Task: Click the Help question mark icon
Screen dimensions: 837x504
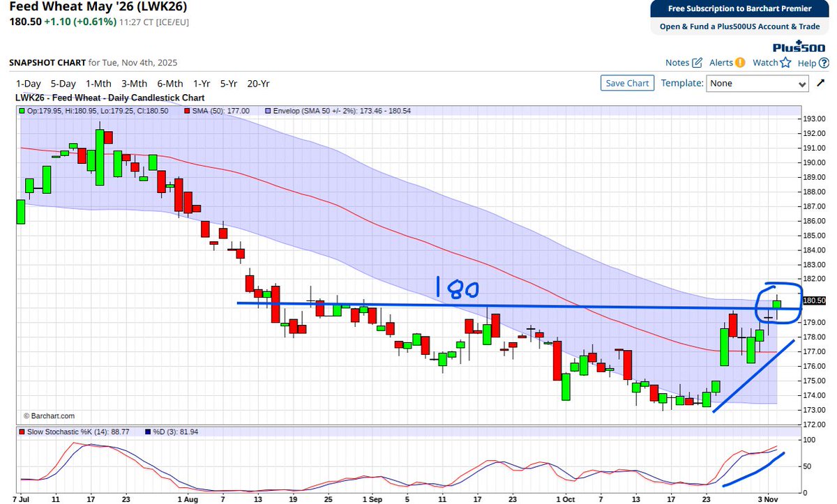Action: (824, 63)
